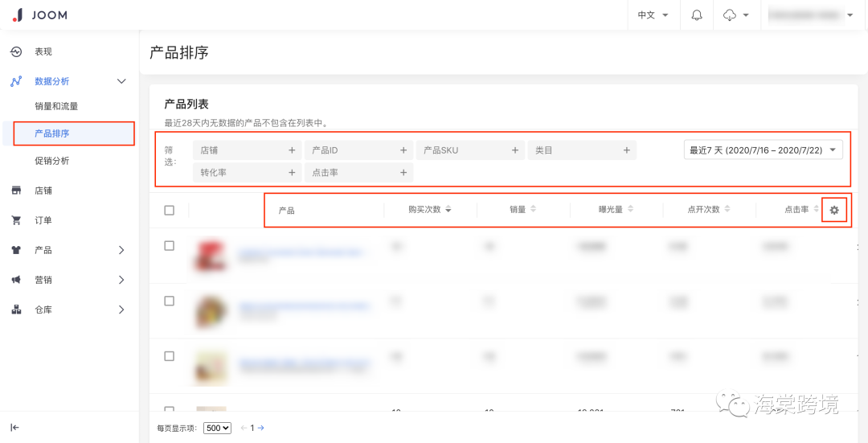This screenshot has width=868, height=443.
Task: Go to next page arrow
Action: tap(261, 428)
